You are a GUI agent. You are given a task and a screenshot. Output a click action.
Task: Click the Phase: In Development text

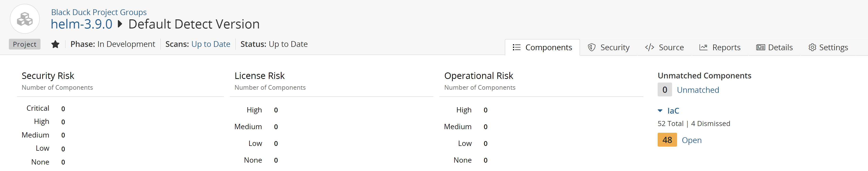tap(113, 44)
